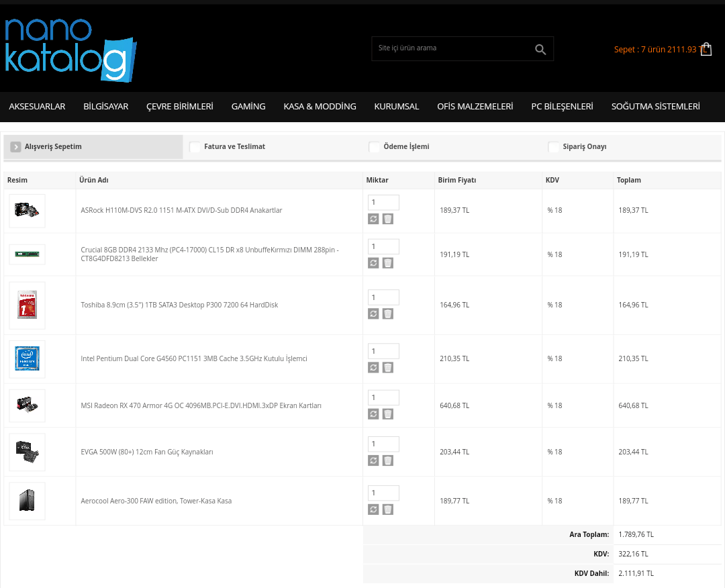725x588 pixels.
Task: Open Toshiba hard disk product thumbnail
Action: [x=28, y=305]
